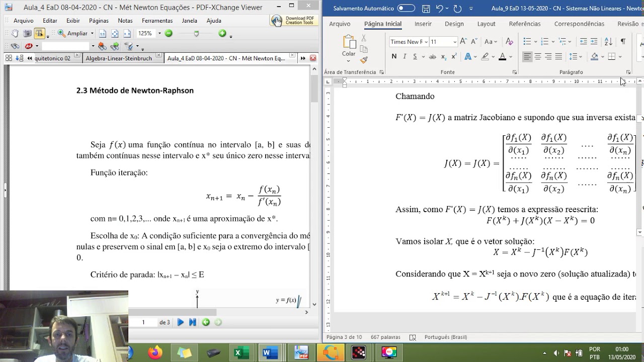Open the Ferramentas menu in PDF viewer
This screenshot has width=644, height=362.
point(157,21)
